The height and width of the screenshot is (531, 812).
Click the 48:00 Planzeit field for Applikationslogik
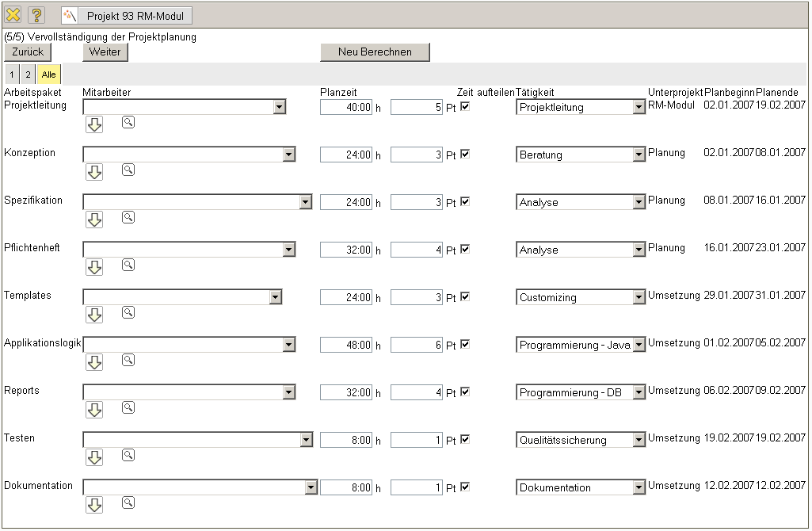(x=346, y=346)
